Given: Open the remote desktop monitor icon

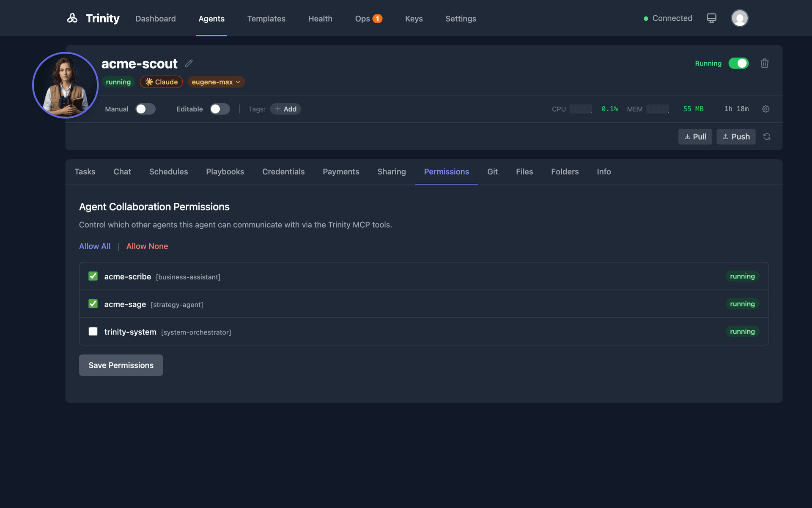Looking at the screenshot, I should 711,18.
